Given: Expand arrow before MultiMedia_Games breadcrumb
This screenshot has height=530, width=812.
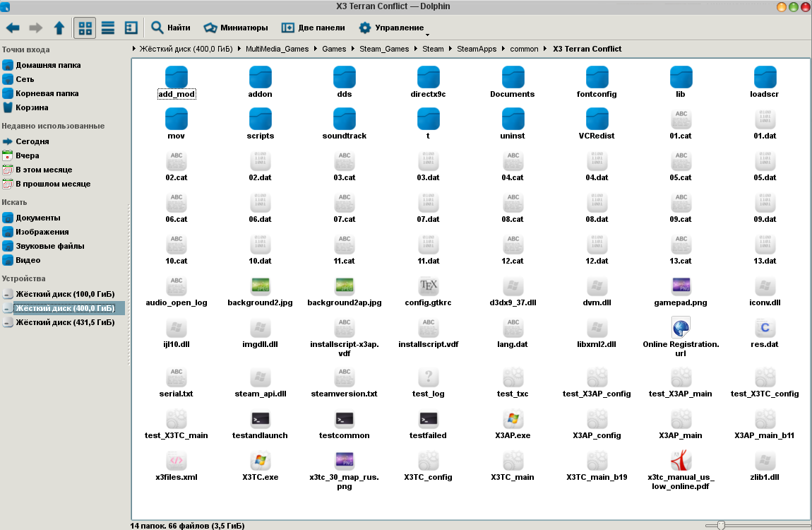Looking at the screenshot, I should tap(239, 49).
